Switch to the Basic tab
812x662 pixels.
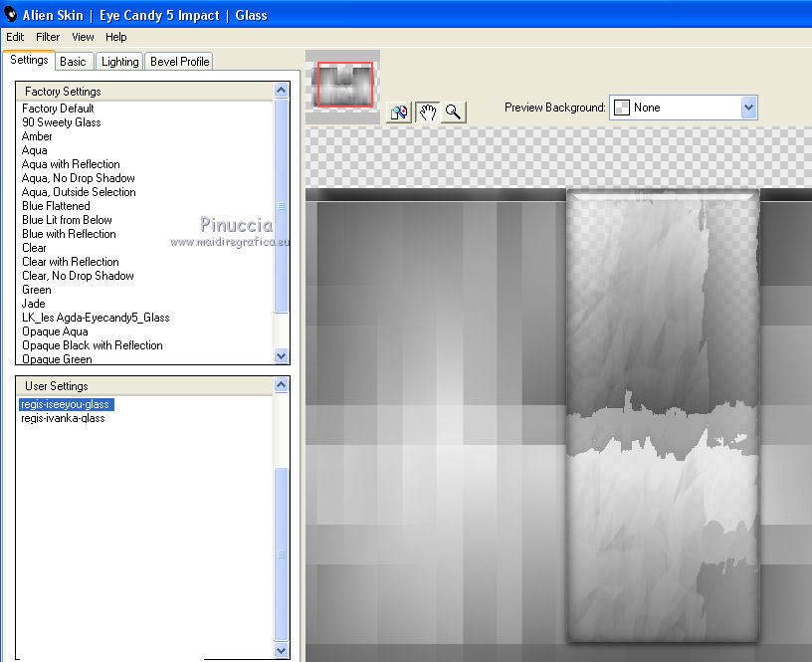coord(73,62)
